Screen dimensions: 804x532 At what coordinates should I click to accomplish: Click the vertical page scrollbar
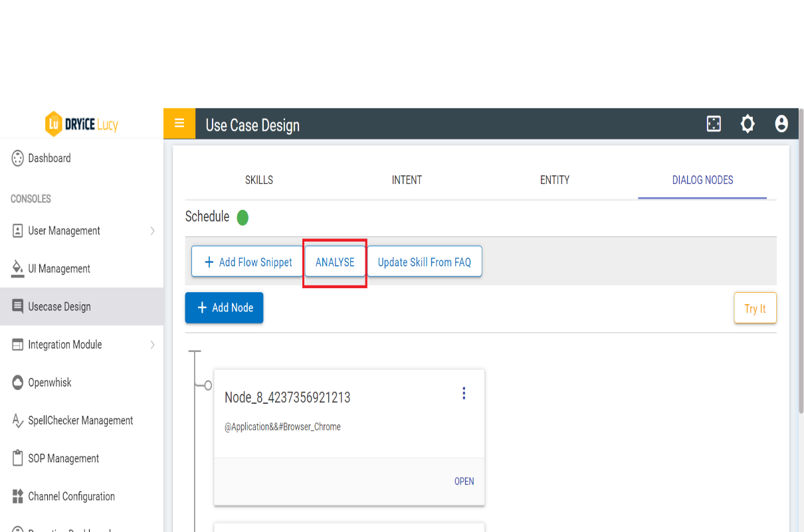tap(801, 266)
